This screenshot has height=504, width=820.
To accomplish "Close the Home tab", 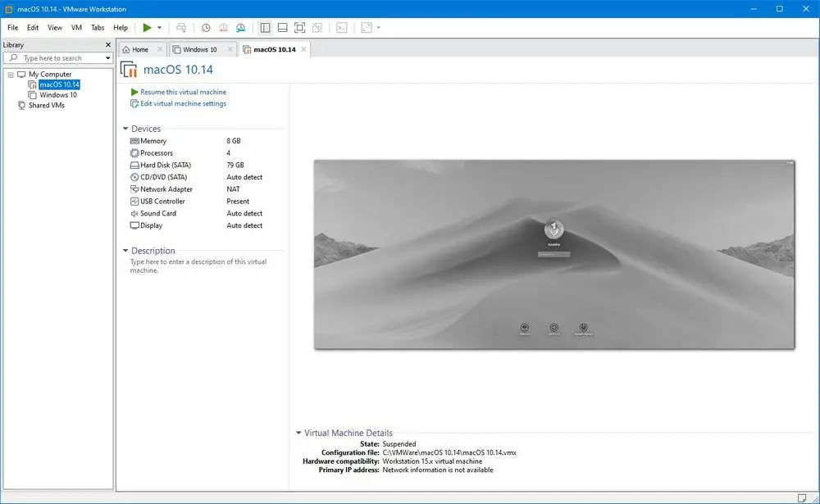I will click(160, 49).
